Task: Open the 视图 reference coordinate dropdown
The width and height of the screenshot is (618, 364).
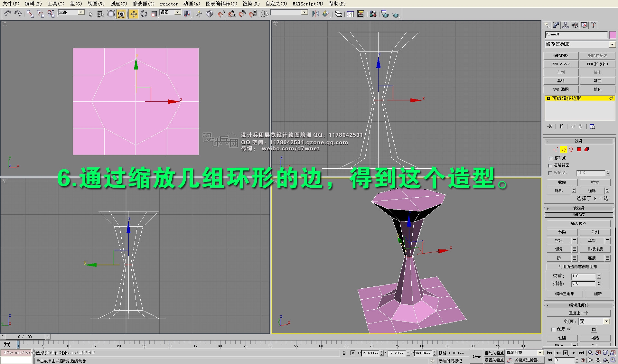Action: coord(170,12)
